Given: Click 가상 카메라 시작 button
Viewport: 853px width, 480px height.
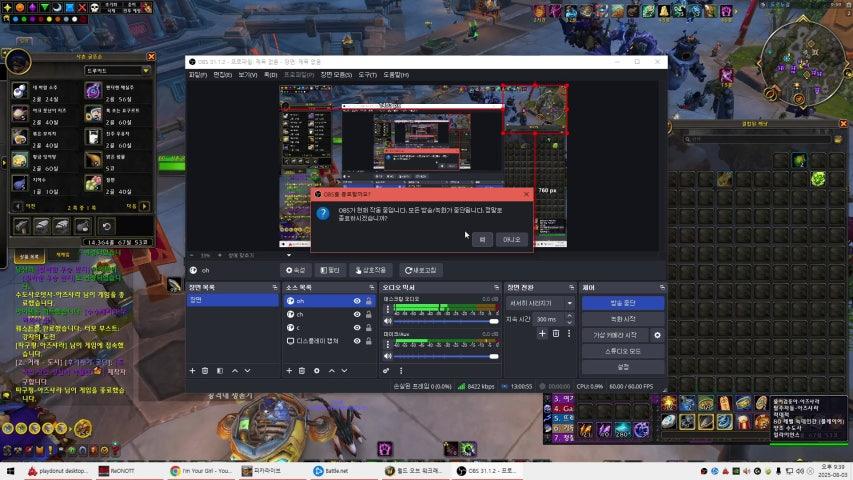Looking at the screenshot, I should (x=615, y=335).
